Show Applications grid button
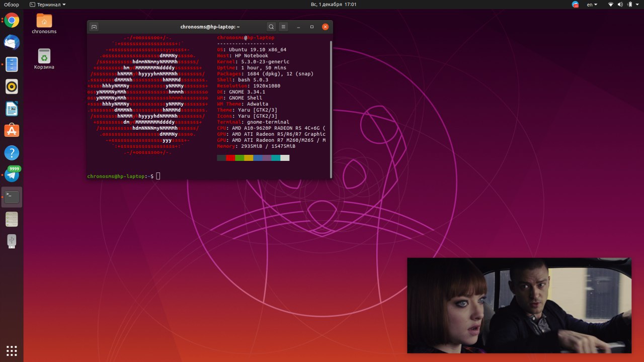This screenshot has width=644, height=362. (x=12, y=350)
